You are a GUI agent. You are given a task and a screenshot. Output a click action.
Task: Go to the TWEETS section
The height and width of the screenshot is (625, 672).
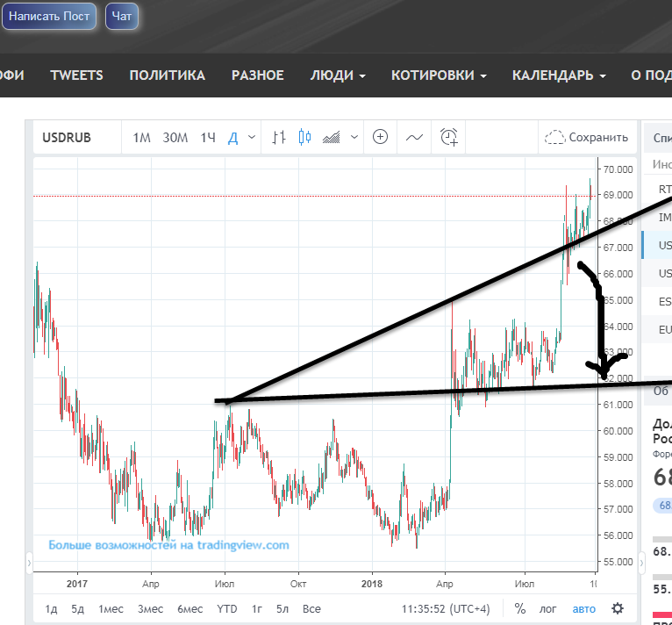pos(76,75)
